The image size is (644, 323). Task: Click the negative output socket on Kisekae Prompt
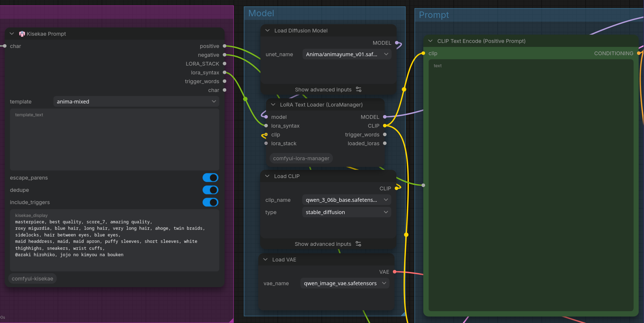click(224, 55)
